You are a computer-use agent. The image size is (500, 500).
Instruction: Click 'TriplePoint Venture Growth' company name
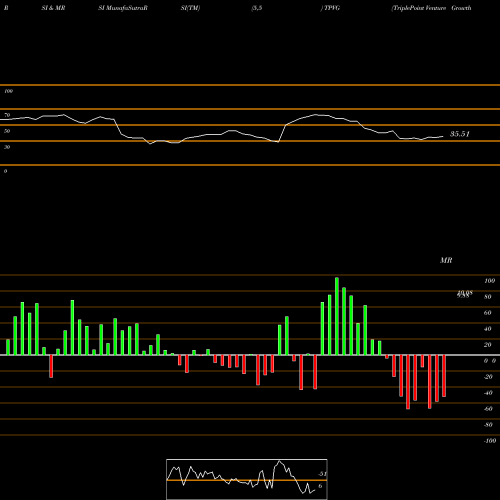pyautogui.click(x=432, y=8)
